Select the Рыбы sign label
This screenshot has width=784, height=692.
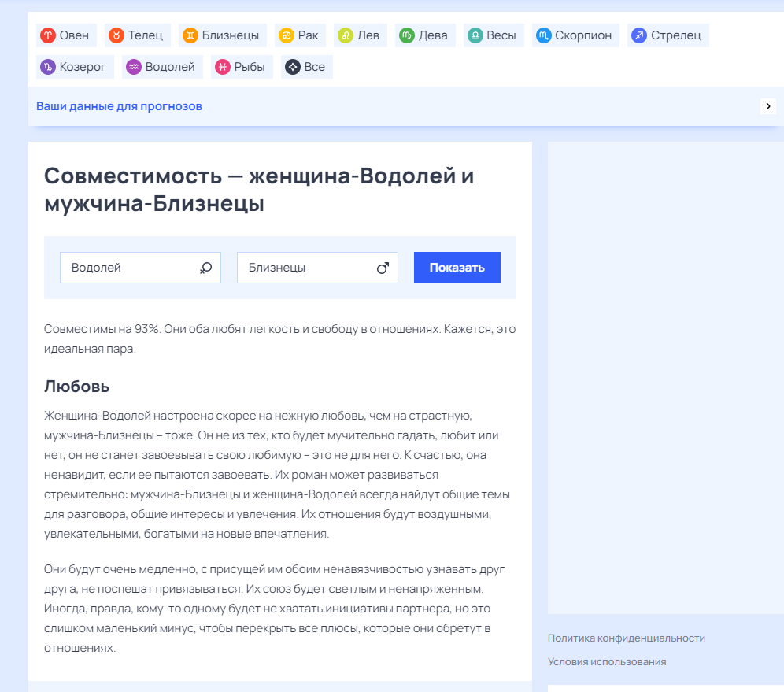(x=250, y=67)
